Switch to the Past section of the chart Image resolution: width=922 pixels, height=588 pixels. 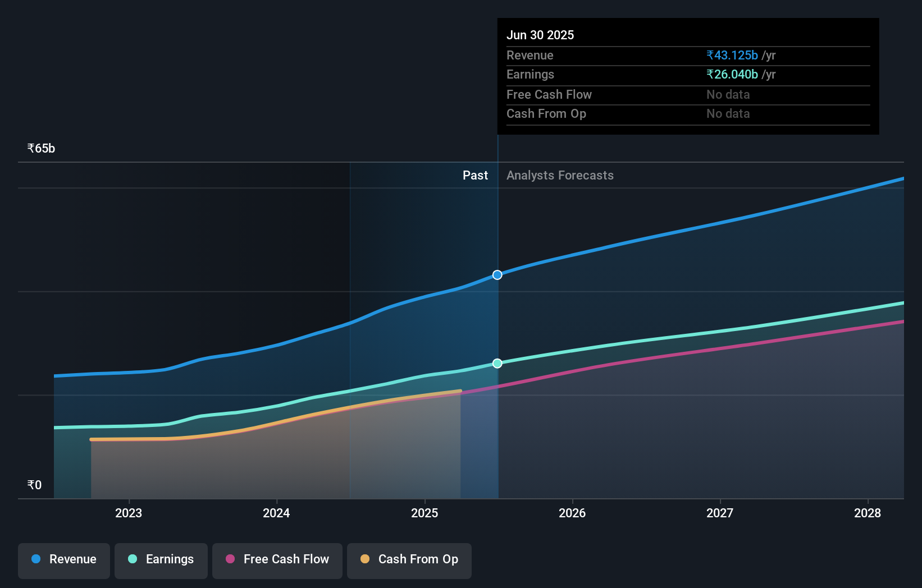pyautogui.click(x=476, y=175)
